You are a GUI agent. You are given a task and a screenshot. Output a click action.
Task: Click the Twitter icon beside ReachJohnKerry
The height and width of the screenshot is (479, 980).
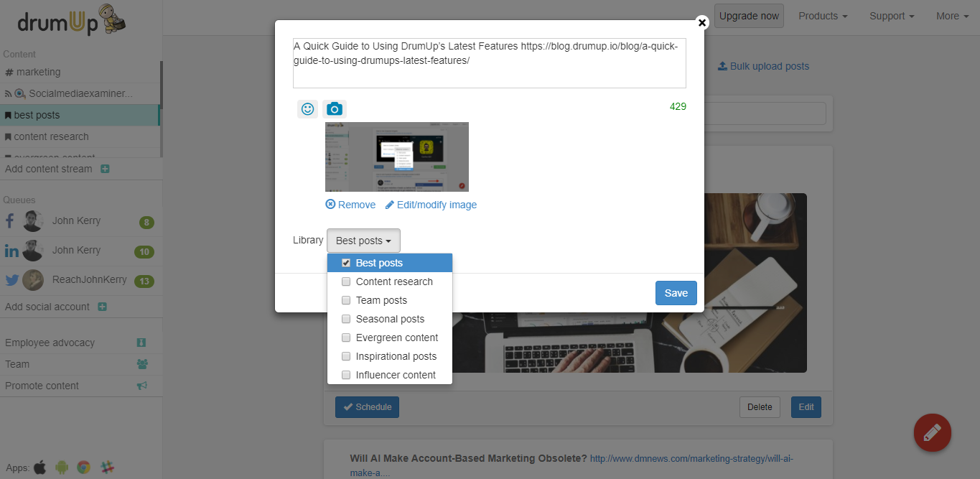point(11,280)
